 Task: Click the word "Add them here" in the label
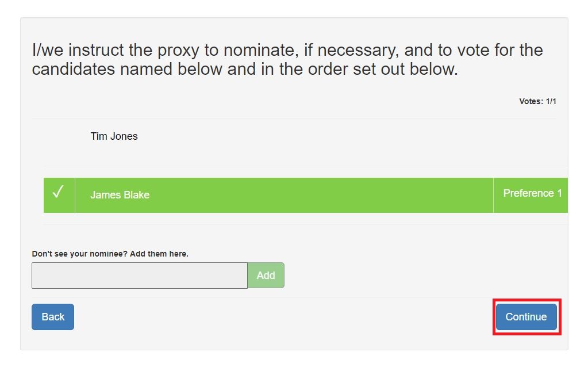click(159, 254)
